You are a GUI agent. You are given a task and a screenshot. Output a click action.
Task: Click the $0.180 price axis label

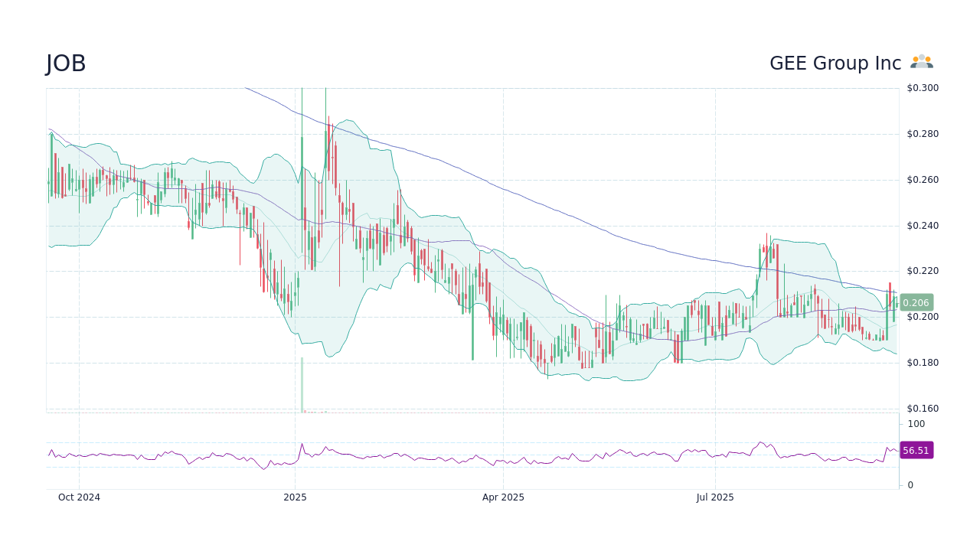point(923,363)
